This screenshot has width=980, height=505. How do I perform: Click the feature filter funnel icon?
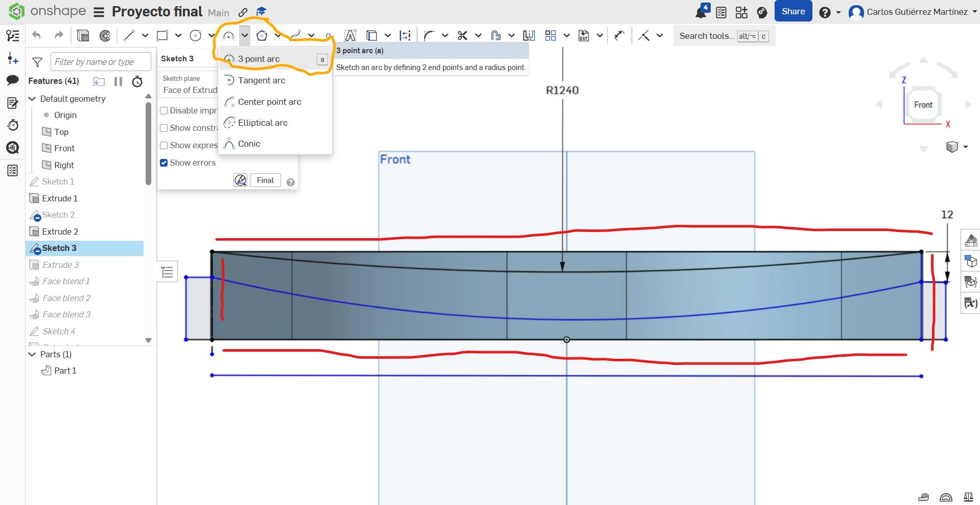(x=37, y=62)
